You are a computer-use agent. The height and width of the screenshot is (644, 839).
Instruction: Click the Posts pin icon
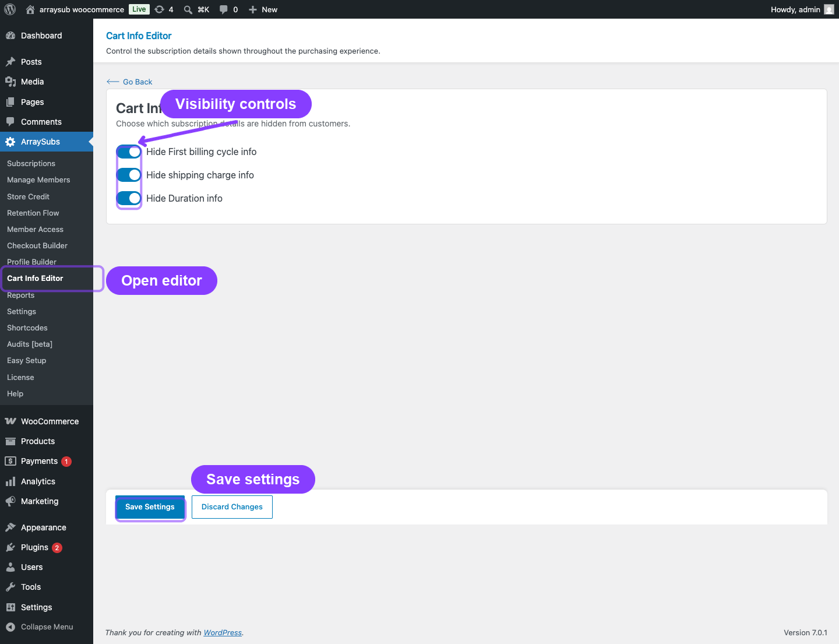[x=10, y=62]
